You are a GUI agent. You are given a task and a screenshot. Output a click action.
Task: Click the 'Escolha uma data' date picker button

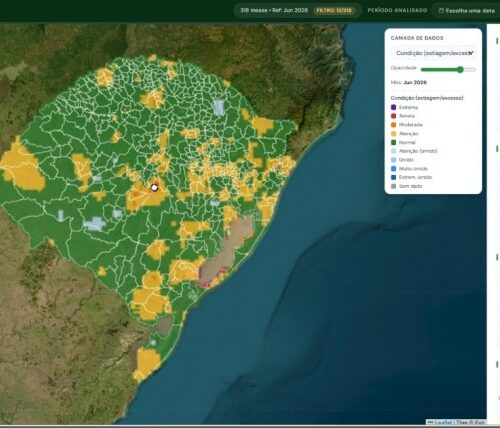click(466, 10)
